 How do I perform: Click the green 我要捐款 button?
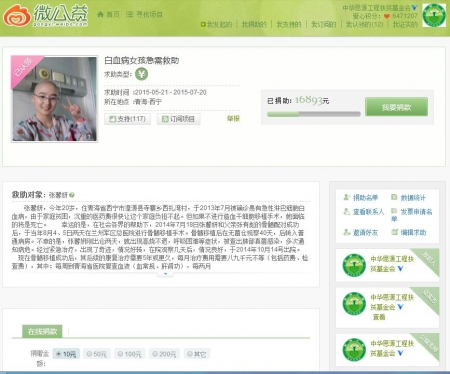[396, 107]
